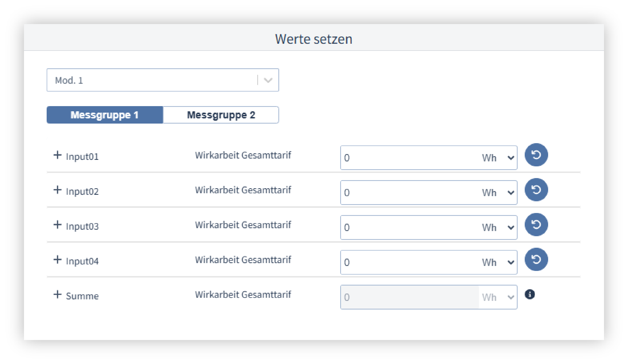The image size is (628, 364).
Task: Click the Input03 value input field
Action: click(409, 228)
